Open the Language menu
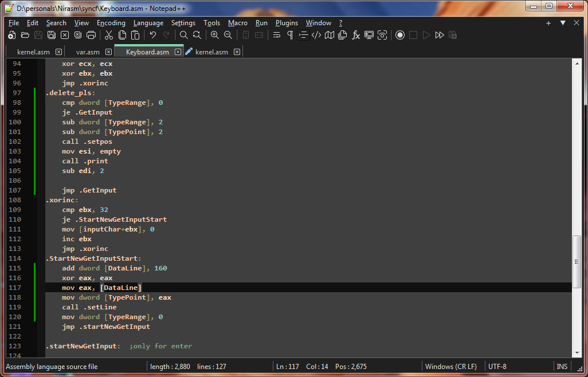This screenshot has height=377, width=588. [148, 23]
